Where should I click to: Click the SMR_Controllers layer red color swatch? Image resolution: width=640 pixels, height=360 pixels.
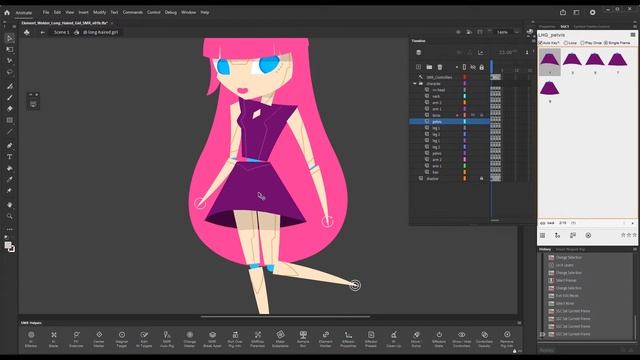coord(464,77)
